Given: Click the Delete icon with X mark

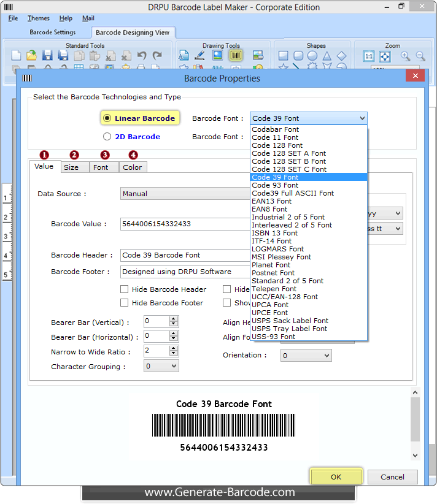Looking at the screenshot, I should [x=126, y=56].
